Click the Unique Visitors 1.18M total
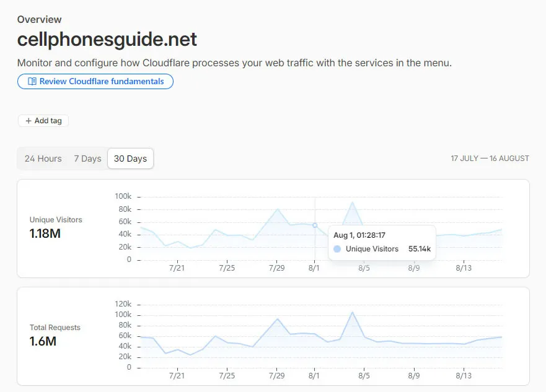Image resolution: width=546 pixels, height=392 pixels. (45, 233)
